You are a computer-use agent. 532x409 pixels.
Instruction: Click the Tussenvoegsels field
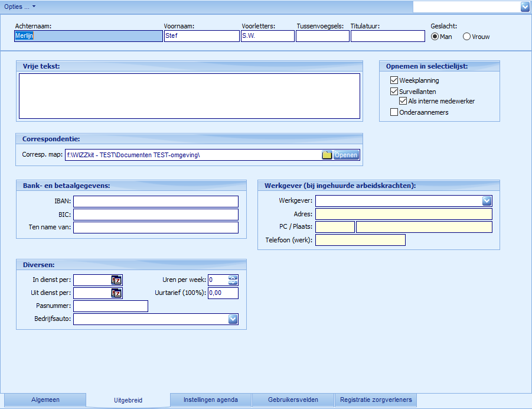click(x=322, y=36)
